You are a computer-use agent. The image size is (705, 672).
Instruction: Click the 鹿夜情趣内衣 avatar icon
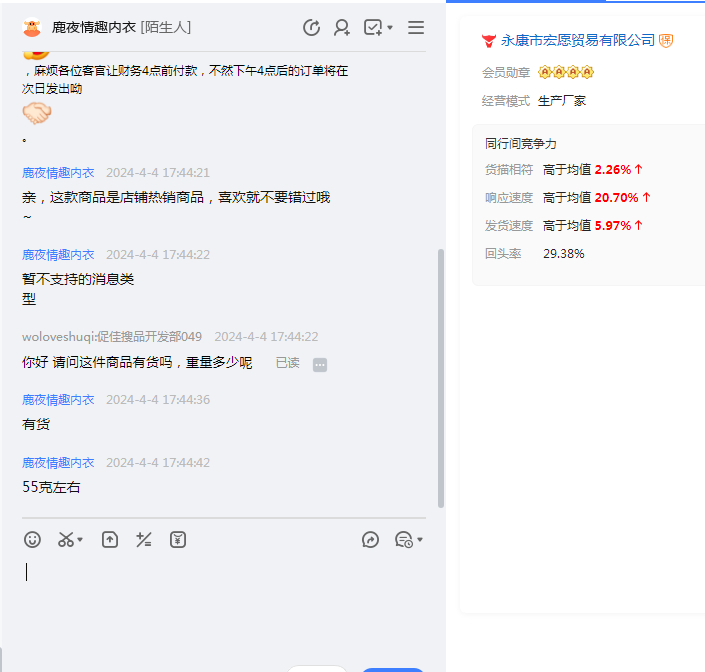[x=32, y=27]
